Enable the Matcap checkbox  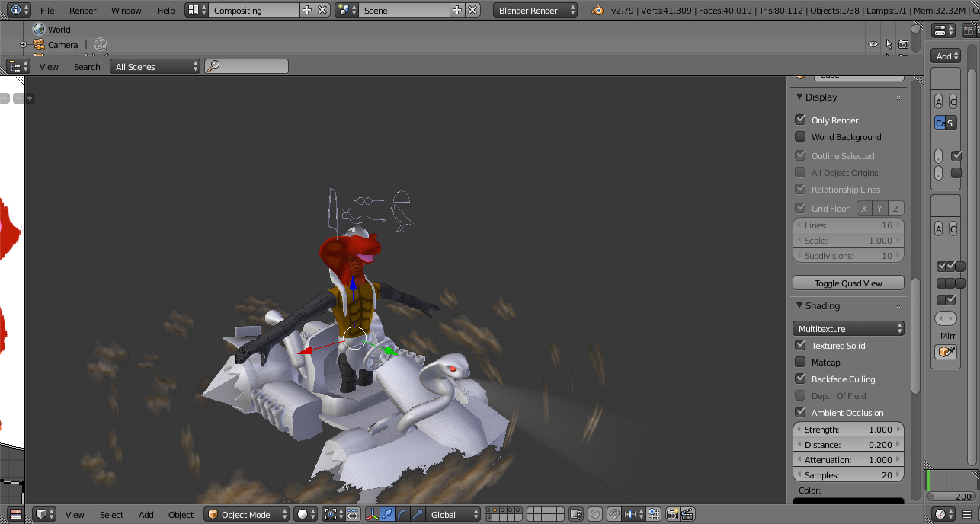coord(800,362)
